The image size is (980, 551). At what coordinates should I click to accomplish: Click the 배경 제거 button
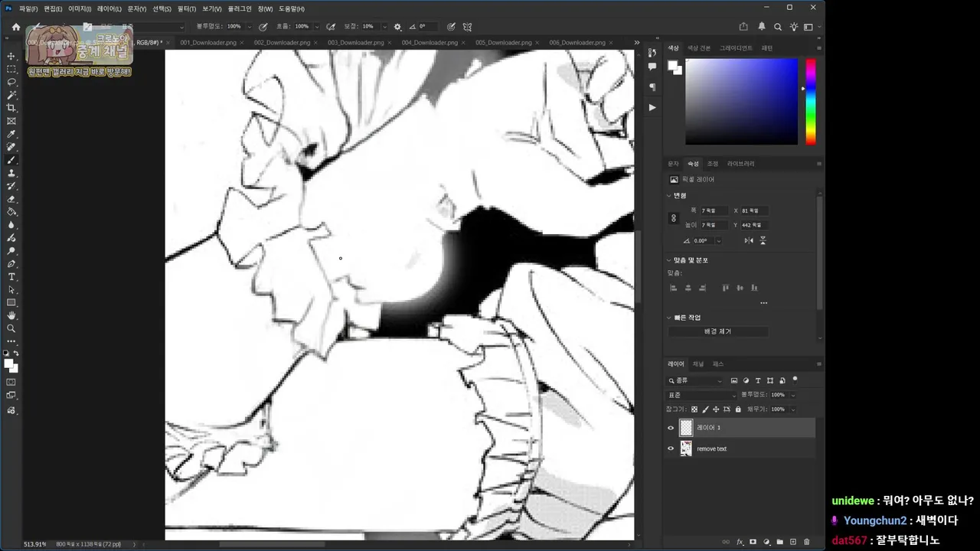click(718, 331)
